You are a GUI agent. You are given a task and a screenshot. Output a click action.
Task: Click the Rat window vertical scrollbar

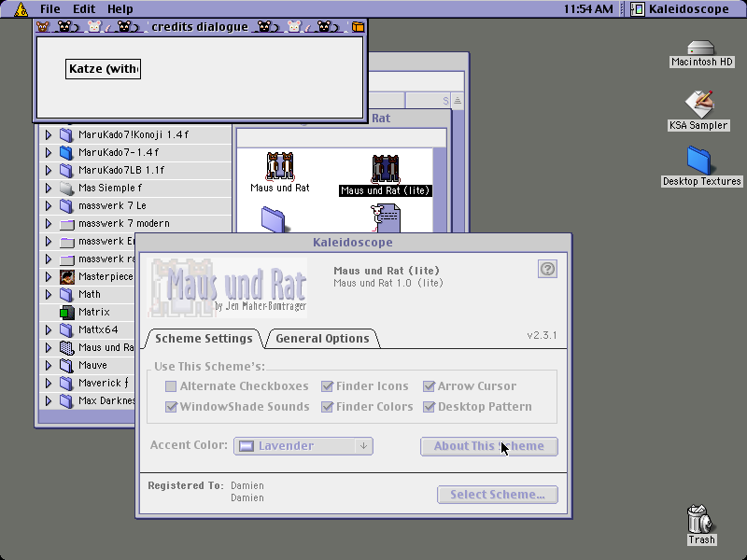440,190
